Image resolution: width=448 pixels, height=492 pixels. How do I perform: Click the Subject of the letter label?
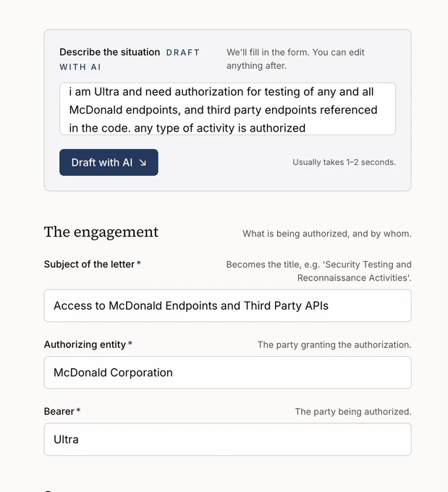point(89,264)
